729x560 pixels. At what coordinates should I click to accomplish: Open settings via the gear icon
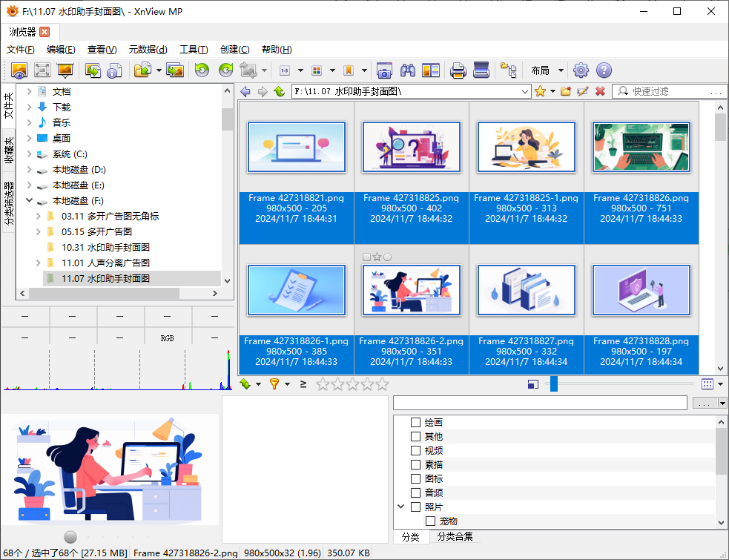tap(581, 70)
